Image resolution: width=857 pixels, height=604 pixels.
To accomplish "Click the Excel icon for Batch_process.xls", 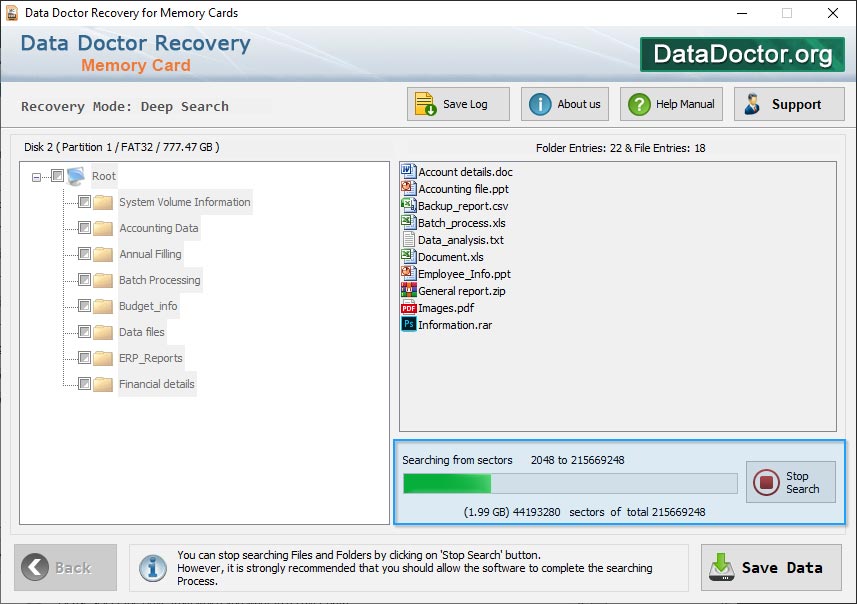I will (x=408, y=222).
